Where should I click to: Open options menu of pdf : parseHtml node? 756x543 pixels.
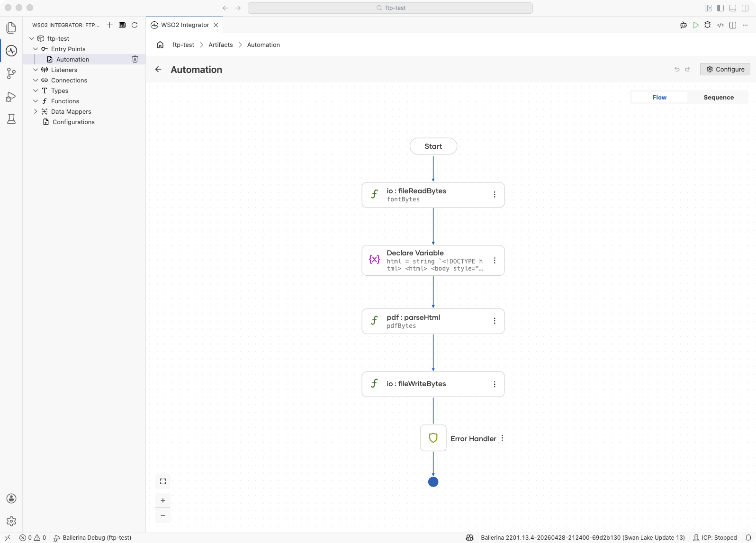pos(495,321)
